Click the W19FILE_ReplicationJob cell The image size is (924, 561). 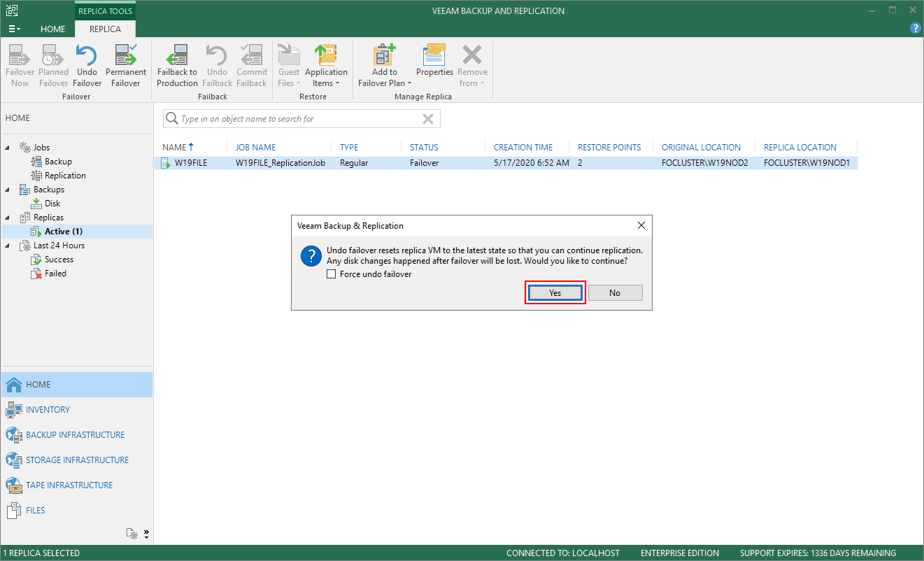click(280, 163)
